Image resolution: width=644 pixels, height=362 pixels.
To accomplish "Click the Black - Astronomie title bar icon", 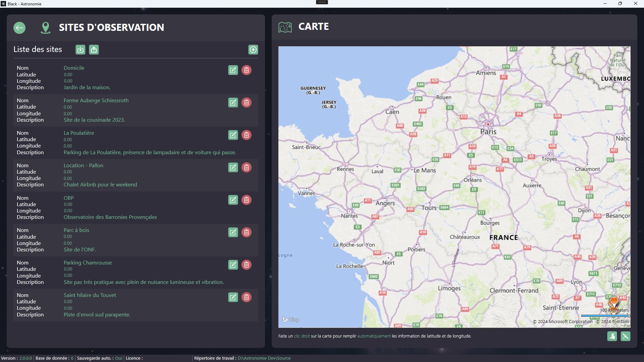I will pyautogui.click(x=3, y=4).
